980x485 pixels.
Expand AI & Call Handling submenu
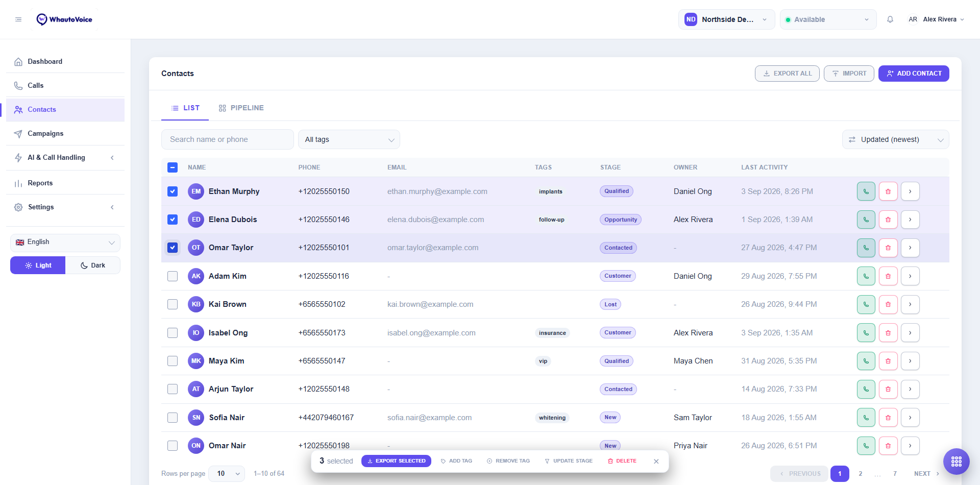pyautogui.click(x=65, y=158)
